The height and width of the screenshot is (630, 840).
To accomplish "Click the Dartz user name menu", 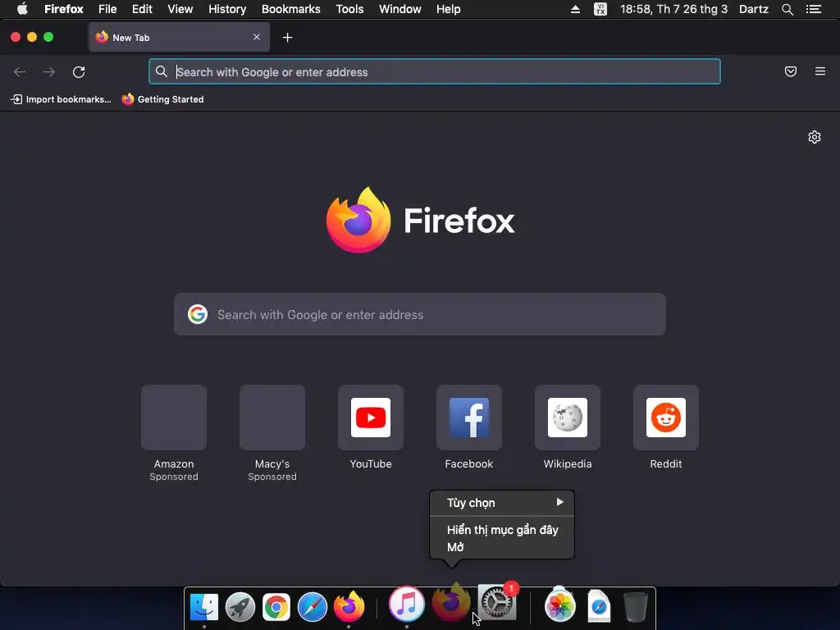I will click(754, 9).
